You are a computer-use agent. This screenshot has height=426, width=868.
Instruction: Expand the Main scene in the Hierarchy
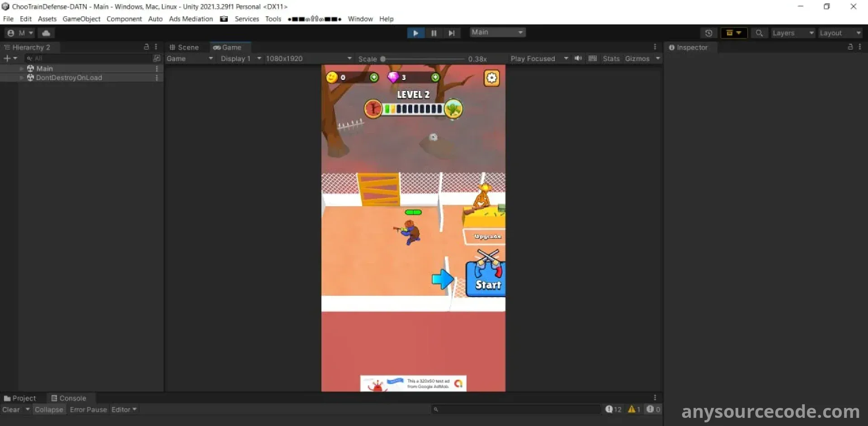click(21, 68)
